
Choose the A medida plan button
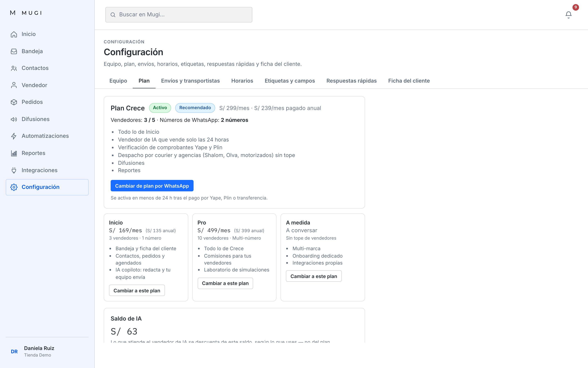(314, 276)
